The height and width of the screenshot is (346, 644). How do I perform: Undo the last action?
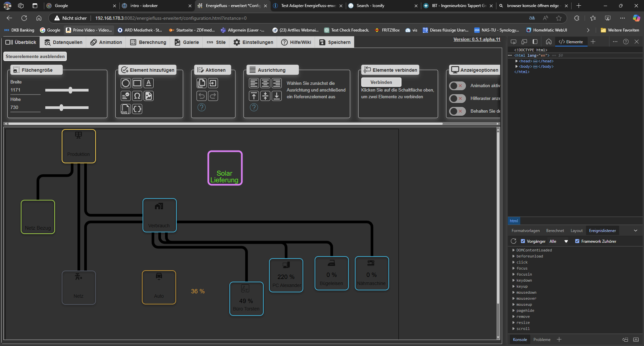(202, 96)
